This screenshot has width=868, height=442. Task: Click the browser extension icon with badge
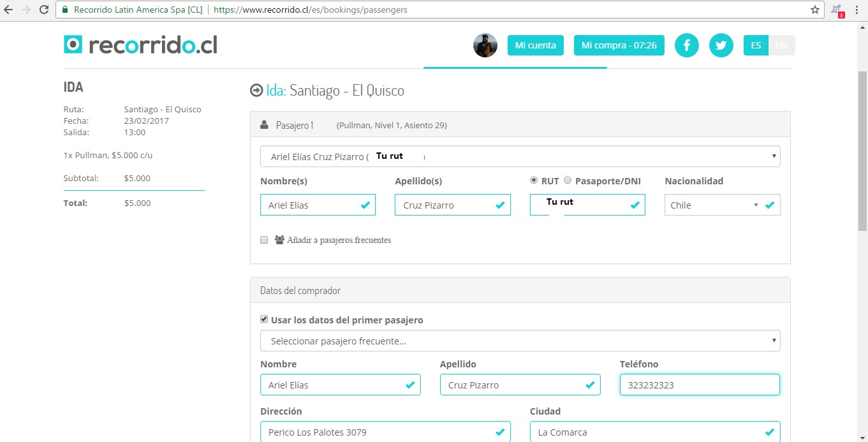[x=837, y=10]
